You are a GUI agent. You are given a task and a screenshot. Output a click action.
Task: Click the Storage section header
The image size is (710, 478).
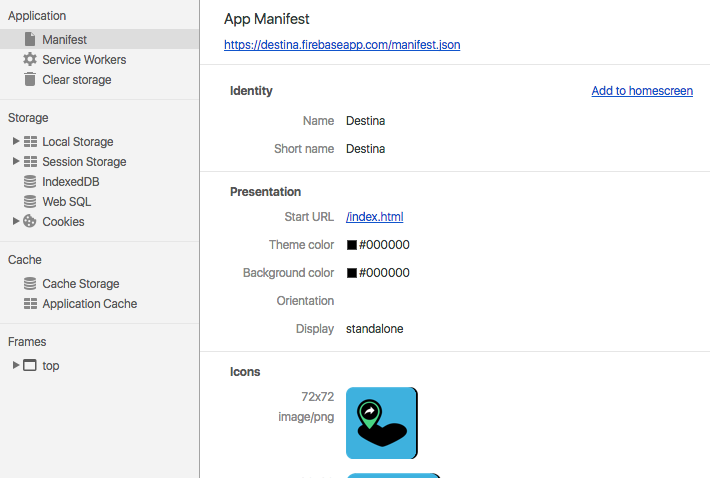[x=28, y=118]
